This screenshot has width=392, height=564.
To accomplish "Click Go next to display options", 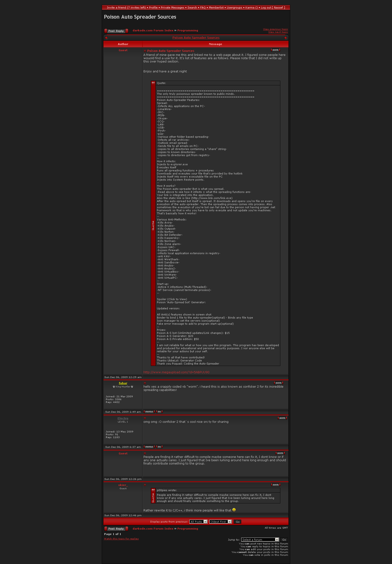I will tap(237, 522).
